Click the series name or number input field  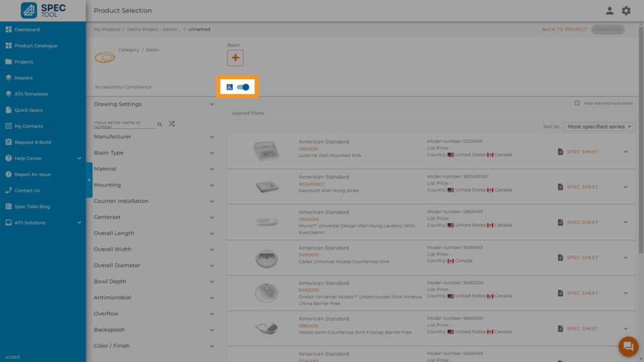coord(123,124)
